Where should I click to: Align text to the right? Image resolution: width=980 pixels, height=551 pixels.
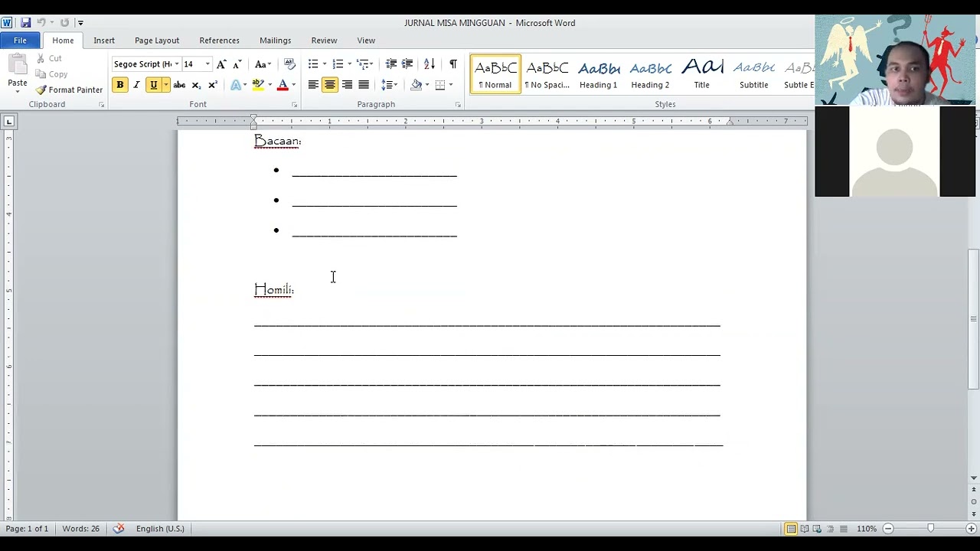[347, 85]
